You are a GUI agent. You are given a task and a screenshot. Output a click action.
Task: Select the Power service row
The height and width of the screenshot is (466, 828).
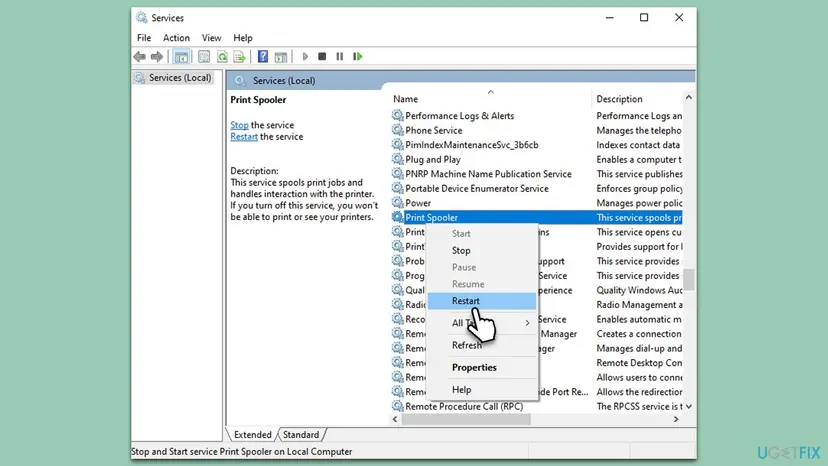click(x=418, y=203)
